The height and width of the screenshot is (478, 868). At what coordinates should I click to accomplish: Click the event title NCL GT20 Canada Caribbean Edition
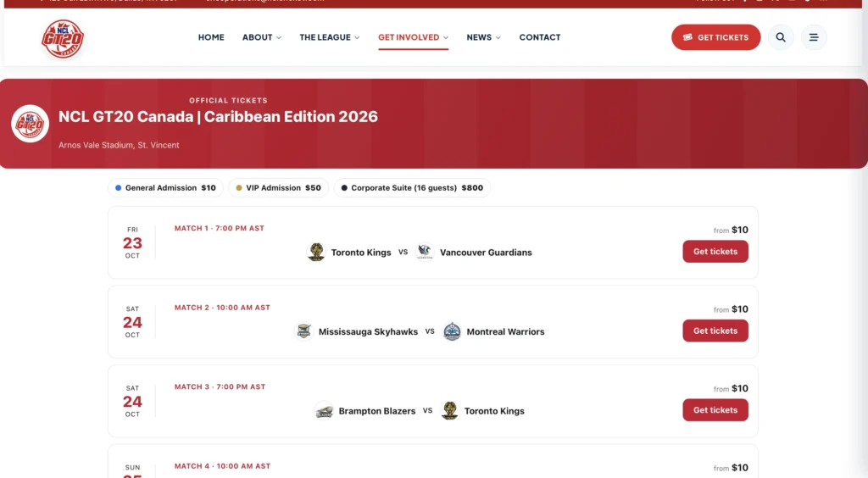[x=218, y=117]
